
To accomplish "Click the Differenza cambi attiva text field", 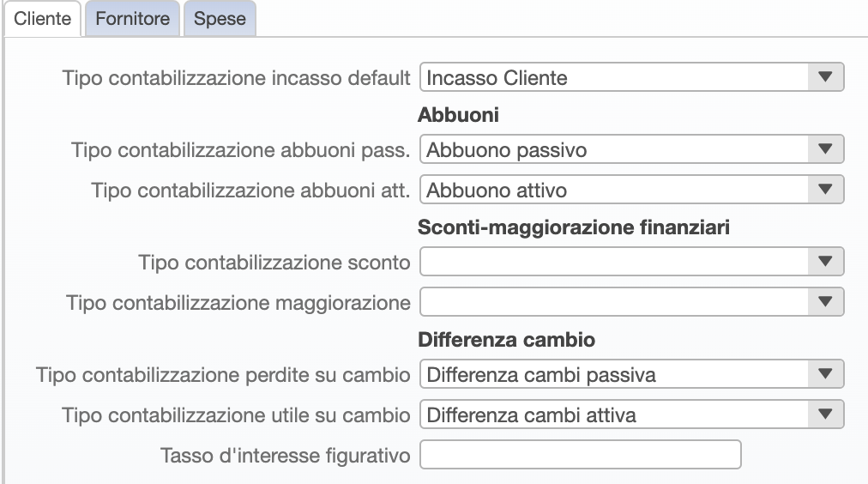I will coord(614,414).
